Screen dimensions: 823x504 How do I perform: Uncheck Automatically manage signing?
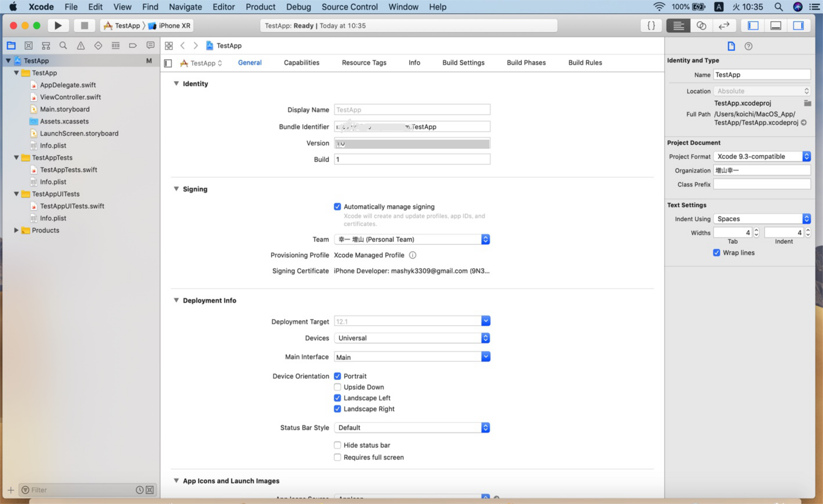coord(337,207)
